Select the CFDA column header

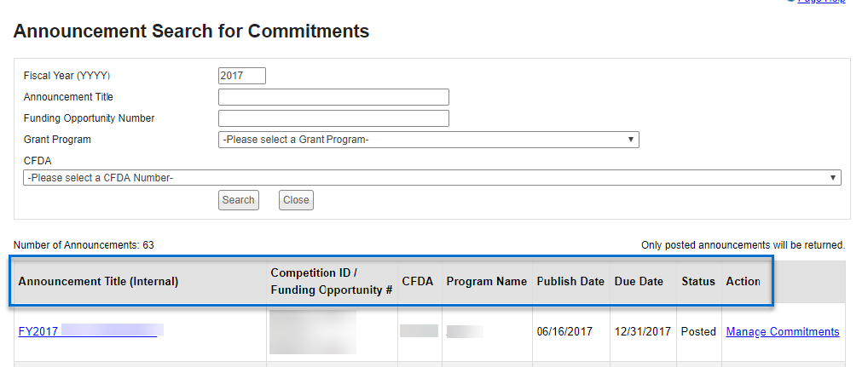tap(417, 281)
